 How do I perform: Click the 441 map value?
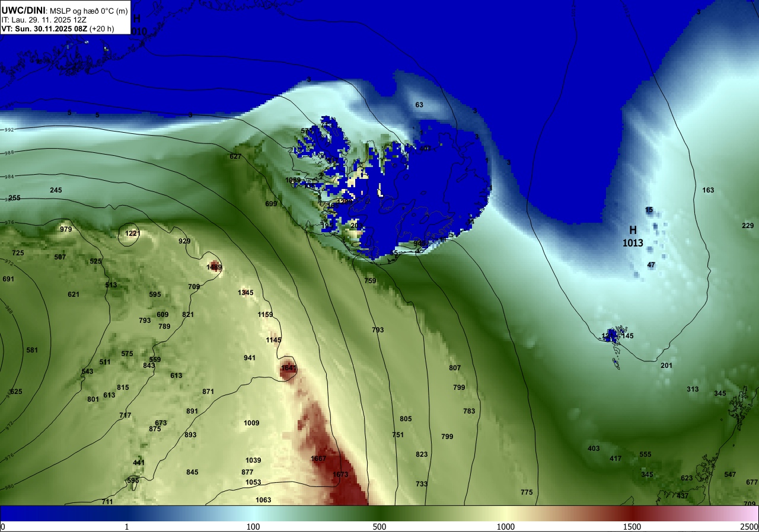139,463
